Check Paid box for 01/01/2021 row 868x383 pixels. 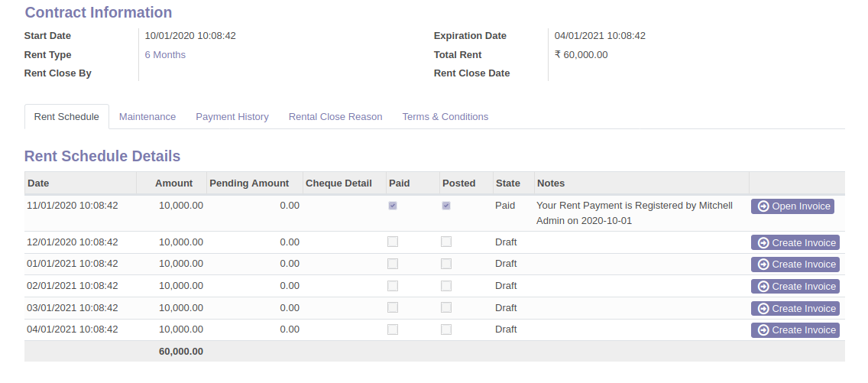[x=393, y=264]
